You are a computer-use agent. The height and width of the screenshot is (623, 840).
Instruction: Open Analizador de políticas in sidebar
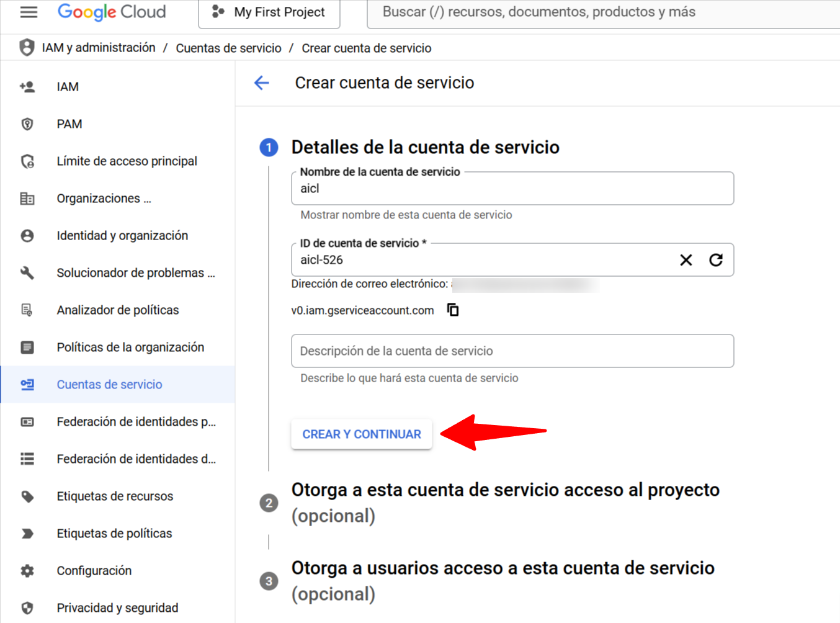(x=118, y=310)
